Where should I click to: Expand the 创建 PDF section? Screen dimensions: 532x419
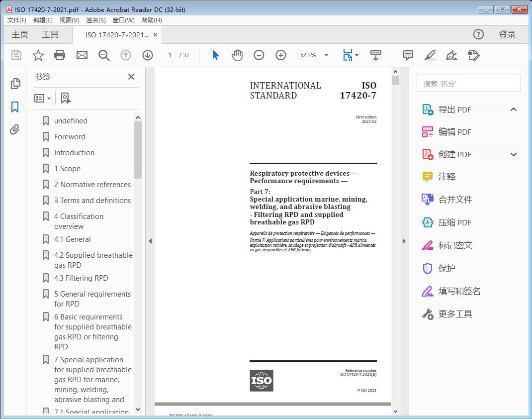[514, 155]
